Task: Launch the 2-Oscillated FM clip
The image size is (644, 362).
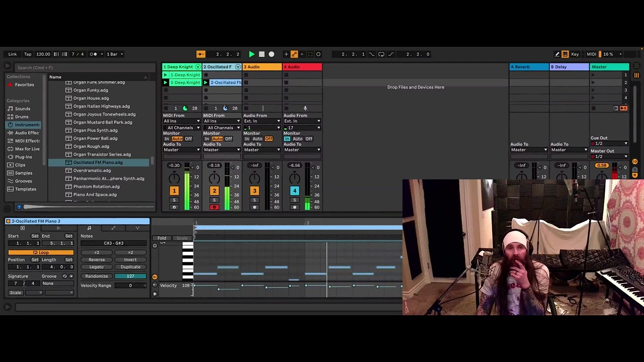Action: click(205, 82)
